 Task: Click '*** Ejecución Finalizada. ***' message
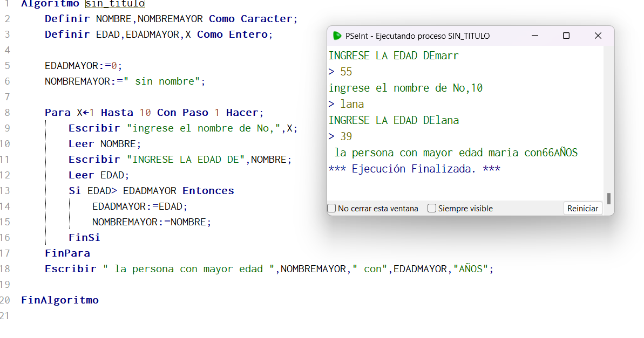[414, 169]
